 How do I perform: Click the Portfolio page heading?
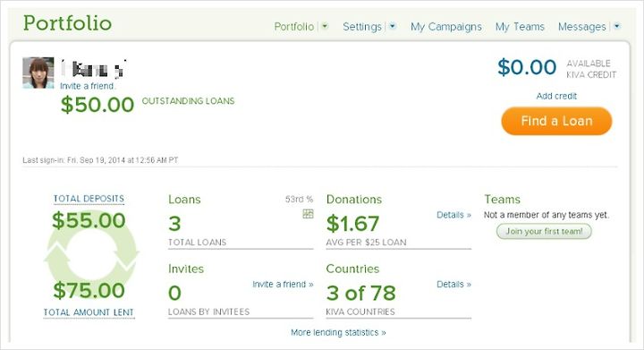[67, 23]
